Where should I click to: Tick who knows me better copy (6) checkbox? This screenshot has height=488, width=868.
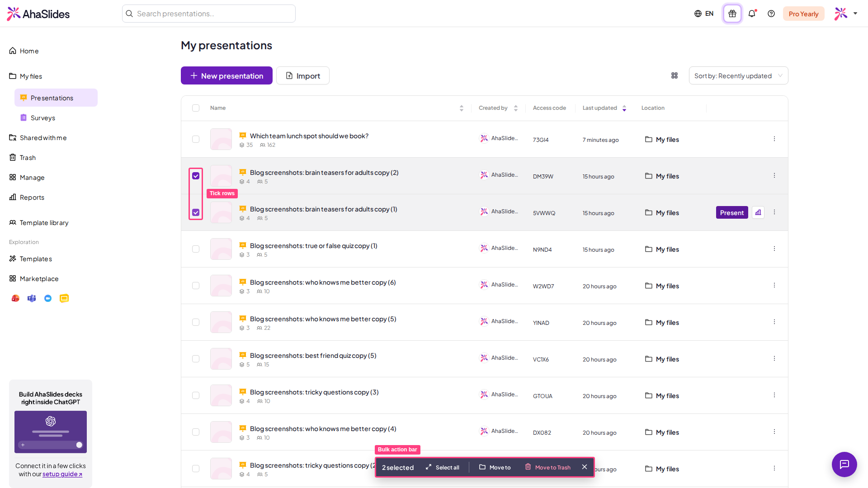click(196, 286)
